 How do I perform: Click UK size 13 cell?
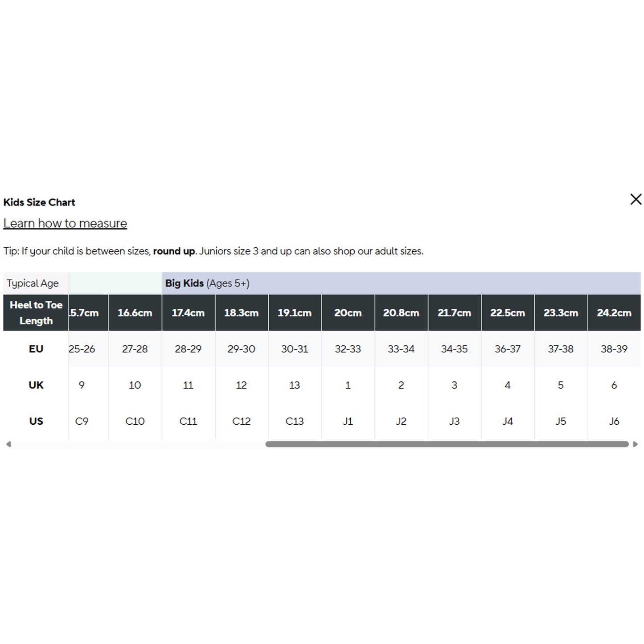tap(295, 385)
